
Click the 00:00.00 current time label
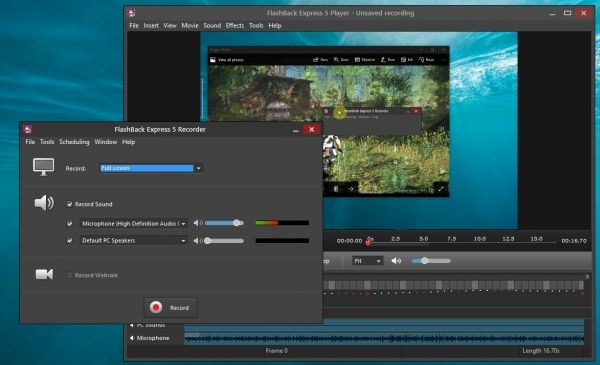coord(349,241)
